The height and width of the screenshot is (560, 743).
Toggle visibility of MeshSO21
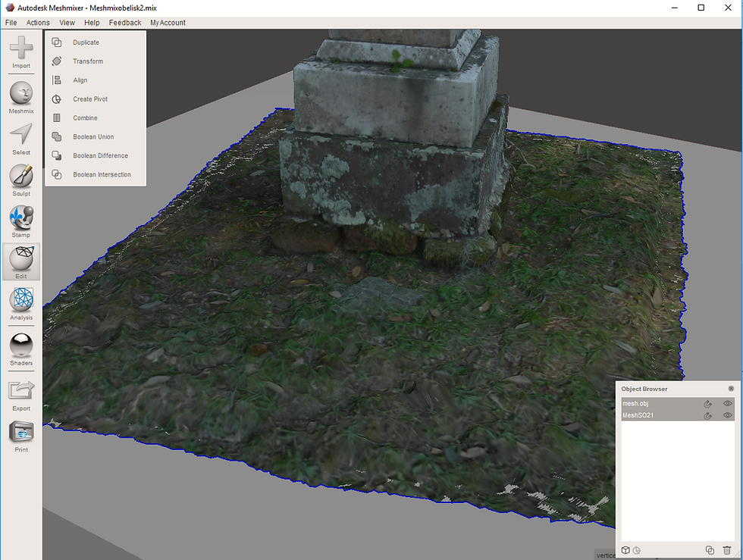click(x=727, y=415)
